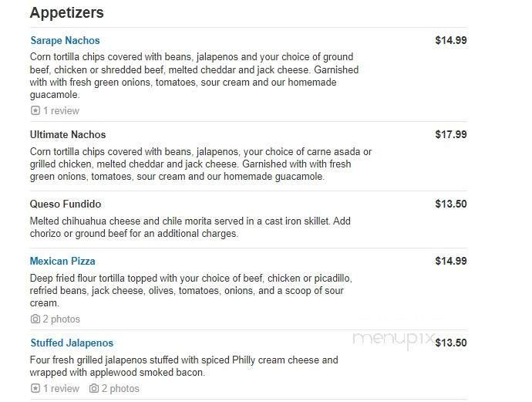Open the Stuffed Jalapenos item link
Viewport: 532px width, 402px height.
click(72, 343)
